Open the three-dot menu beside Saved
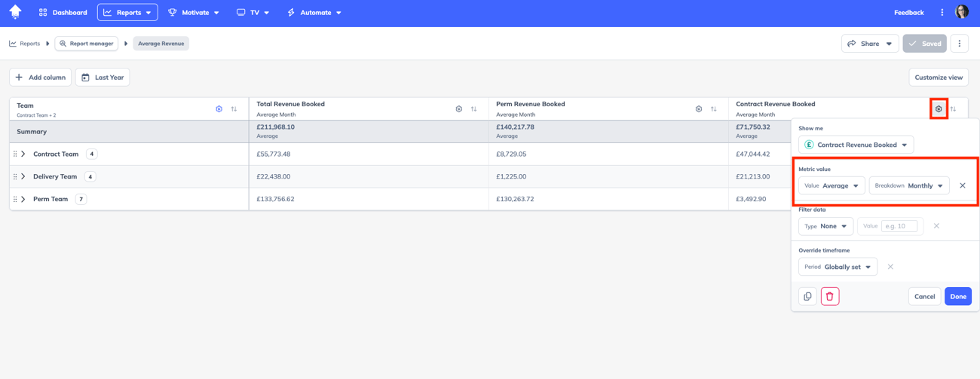The image size is (980, 379). (x=959, y=44)
